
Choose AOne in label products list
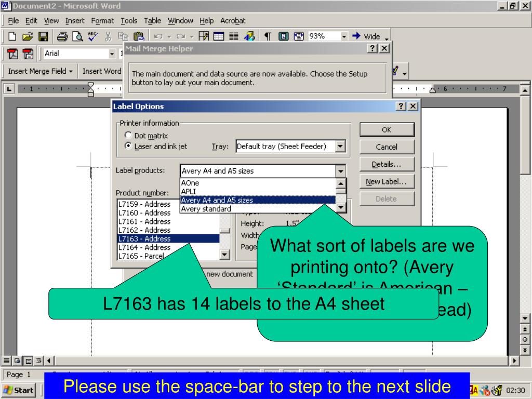tap(258, 183)
